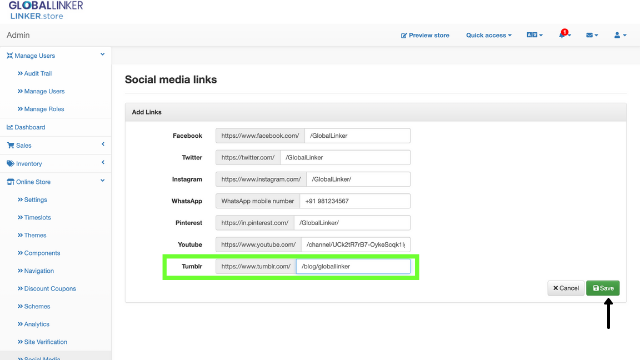Viewport: 640px width, 360px height.
Task: Click the Pinterest link input field
Action: click(352, 223)
